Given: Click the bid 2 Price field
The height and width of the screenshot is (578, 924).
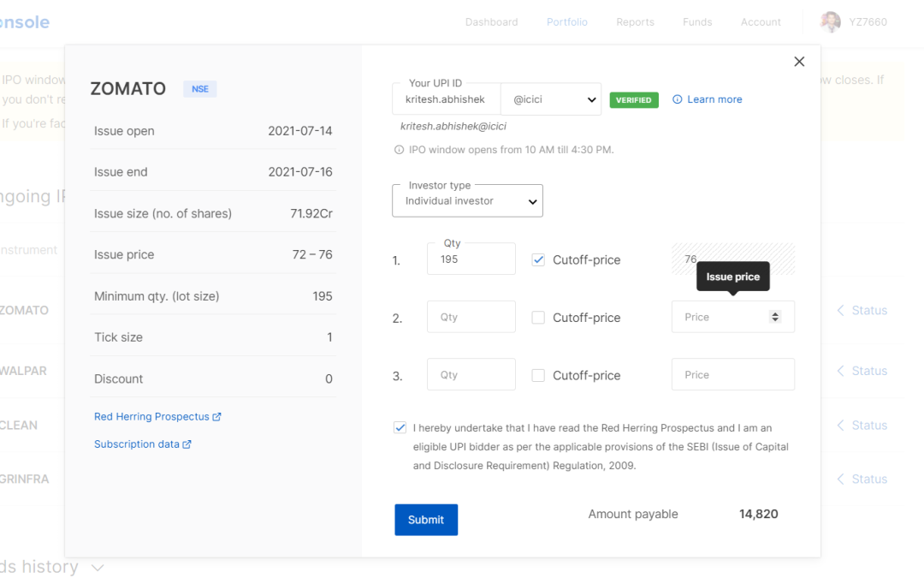Looking at the screenshot, I should [733, 317].
